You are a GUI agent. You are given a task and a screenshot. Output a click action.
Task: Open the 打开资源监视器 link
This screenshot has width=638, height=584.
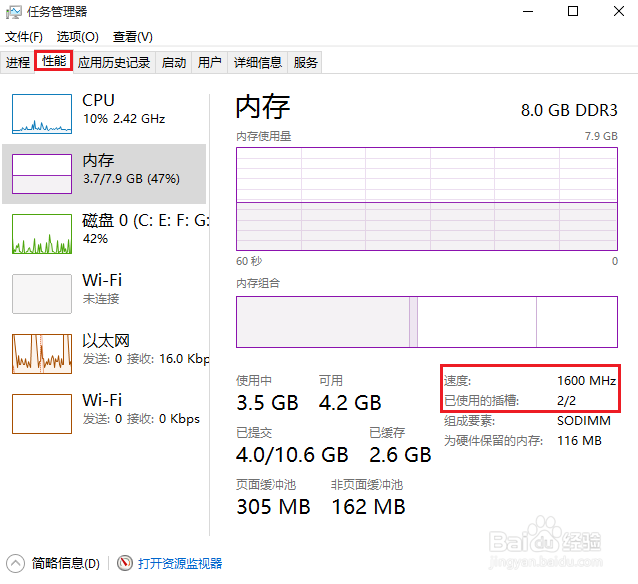coord(180,564)
